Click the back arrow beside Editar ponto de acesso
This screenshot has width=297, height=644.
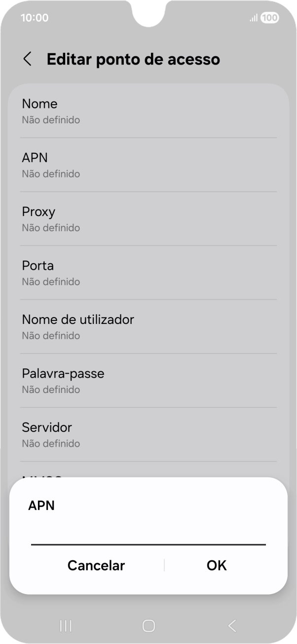(x=27, y=59)
